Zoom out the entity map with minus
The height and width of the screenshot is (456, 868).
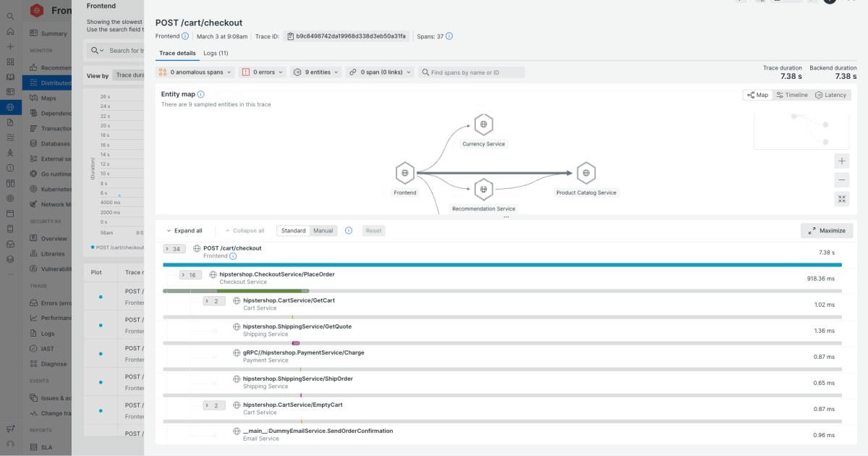[841, 180]
